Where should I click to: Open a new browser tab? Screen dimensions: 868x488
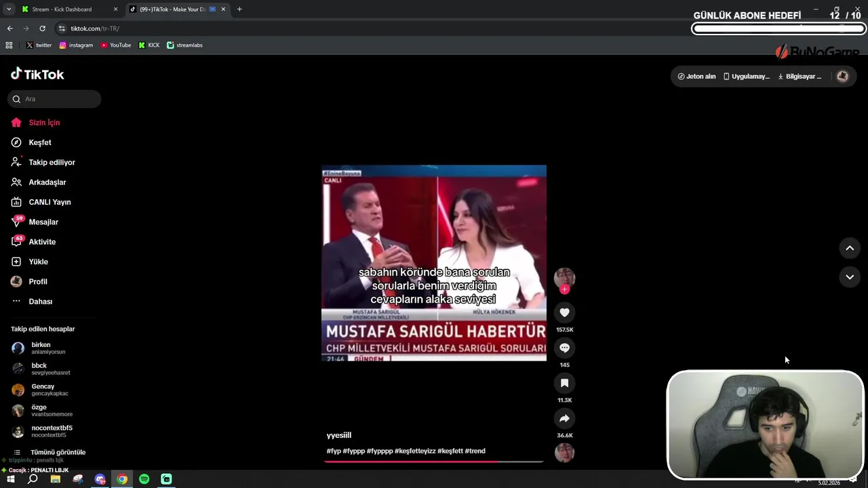point(239,9)
